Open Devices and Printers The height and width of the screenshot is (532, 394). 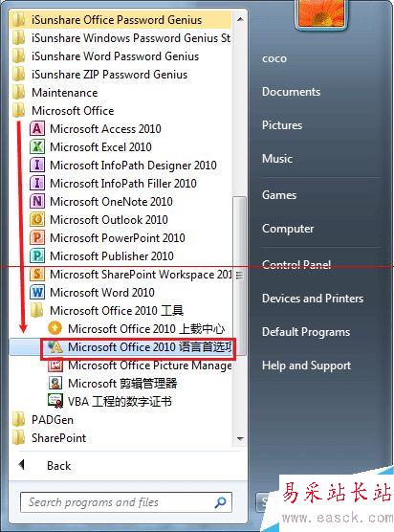click(x=313, y=299)
